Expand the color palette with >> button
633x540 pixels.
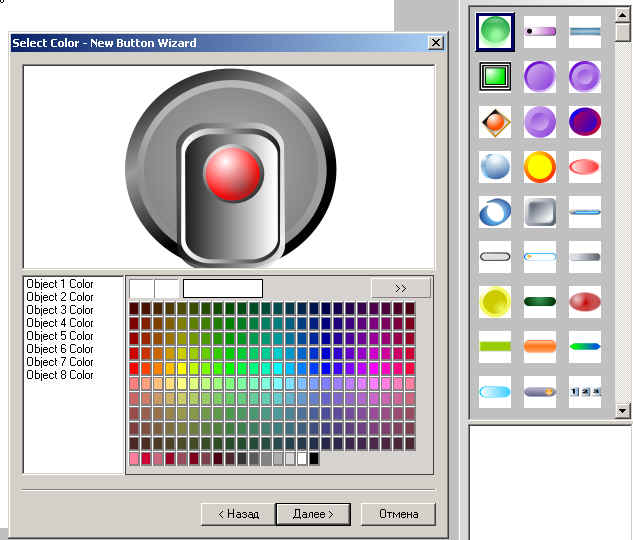pyautogui.click(x=401, y=288)
